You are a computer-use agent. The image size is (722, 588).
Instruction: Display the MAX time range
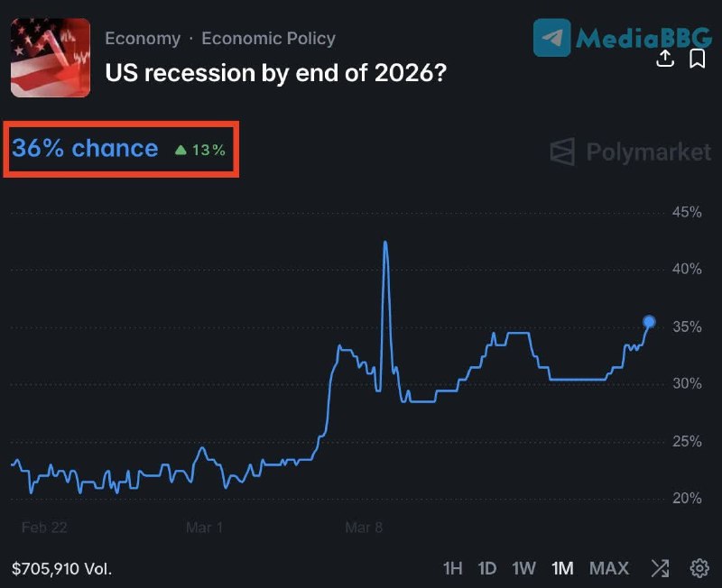(x=609, y=568)
